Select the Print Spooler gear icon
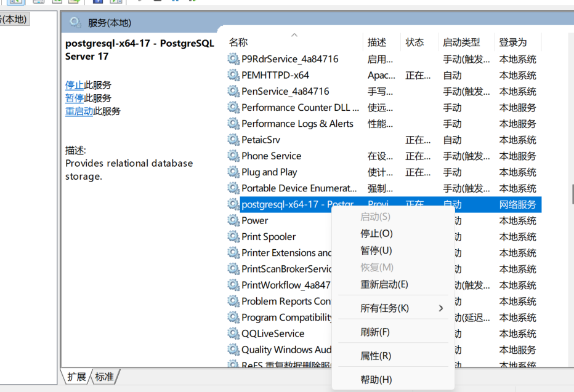574x392 pixels. pos(233,236)
